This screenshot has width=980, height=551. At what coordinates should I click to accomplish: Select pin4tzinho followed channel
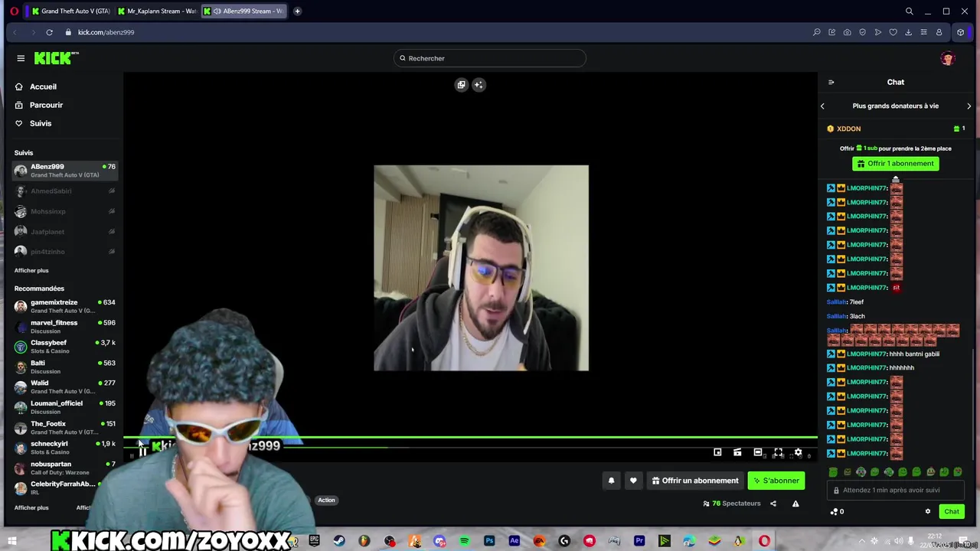[65, 251]
